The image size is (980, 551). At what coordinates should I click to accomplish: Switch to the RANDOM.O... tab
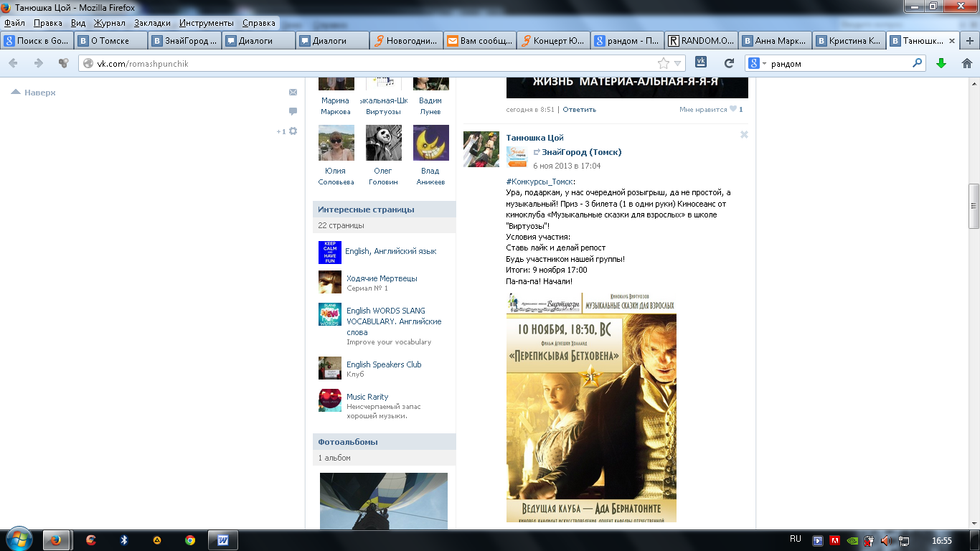coord(701,41)
